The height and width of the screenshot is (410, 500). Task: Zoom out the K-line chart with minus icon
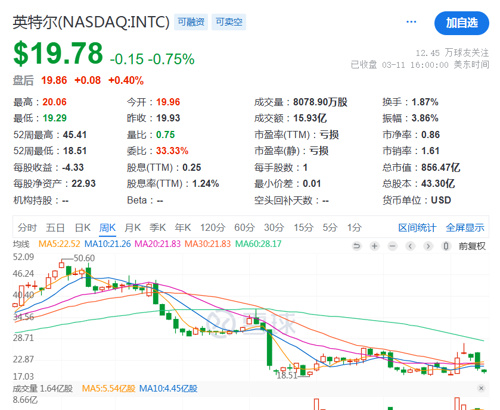coord(393,246)
